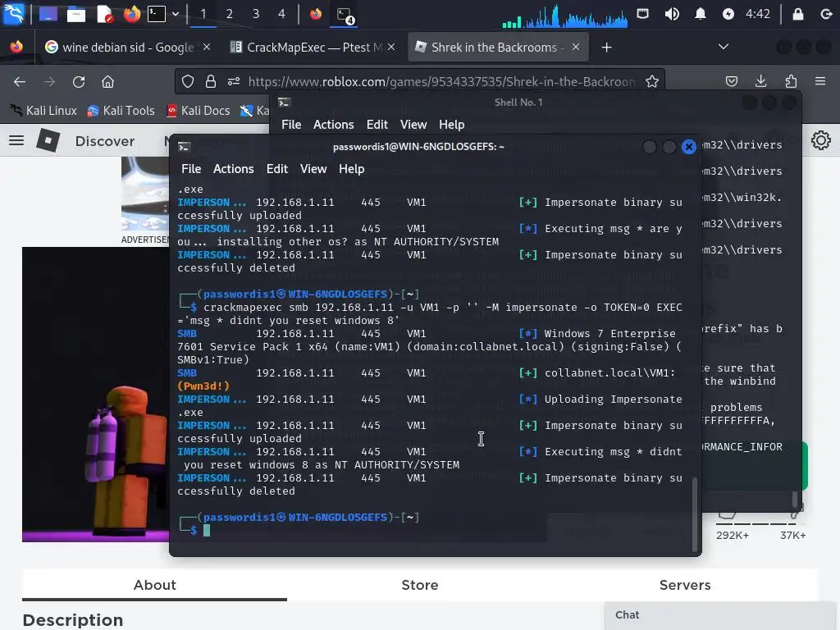
Task: Open the Kali Tools bookmark
Action: (121, 111)
